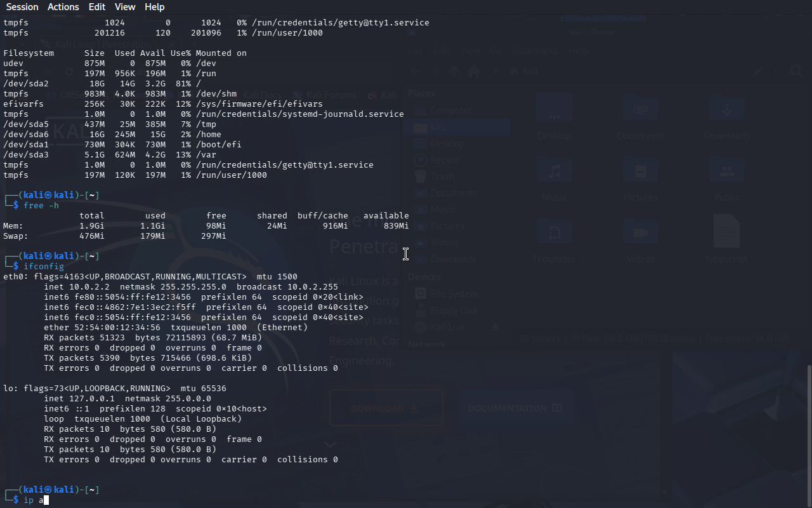
Task: Click the faded DOCUMENTATION button
Action: [514, 408]
